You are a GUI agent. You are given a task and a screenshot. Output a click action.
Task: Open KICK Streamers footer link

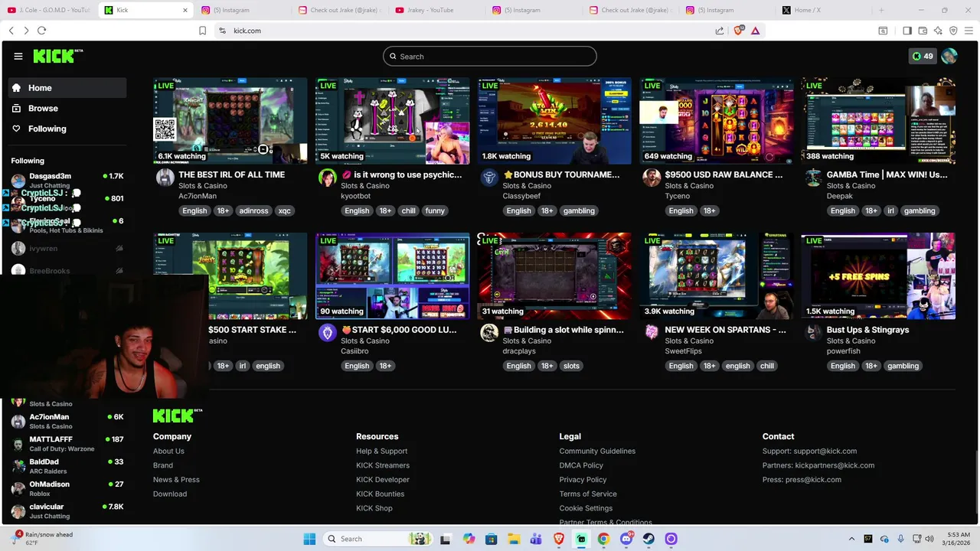tap(383, 465)
